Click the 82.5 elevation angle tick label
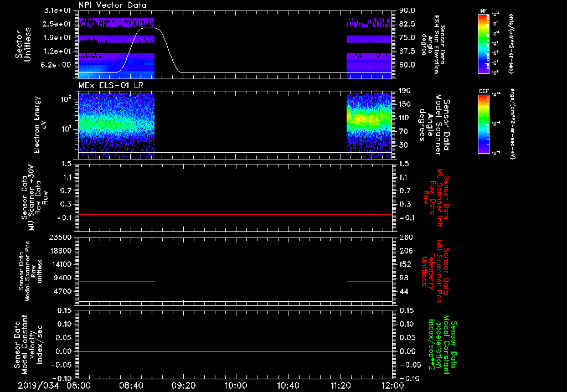Viewport: 567px width, 392px height. point(407,24)
